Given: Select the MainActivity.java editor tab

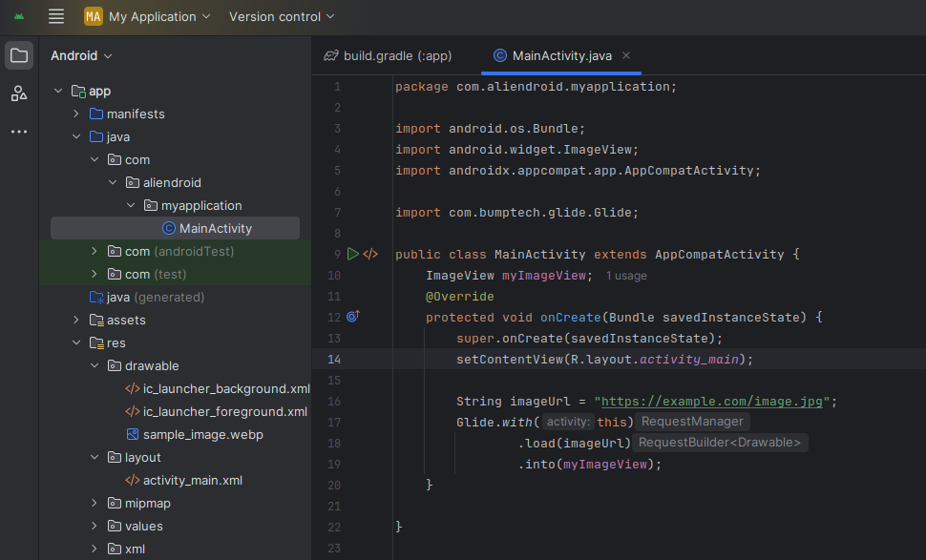Looking at the screenshot, I should click(561, 55).
